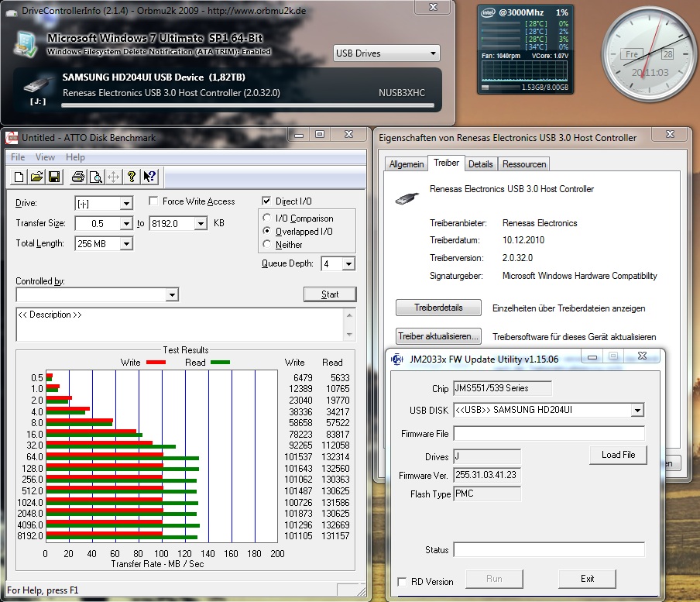
Task: Click the DriveControllerInfo title bar drive icon
Action: click(12, 12)
